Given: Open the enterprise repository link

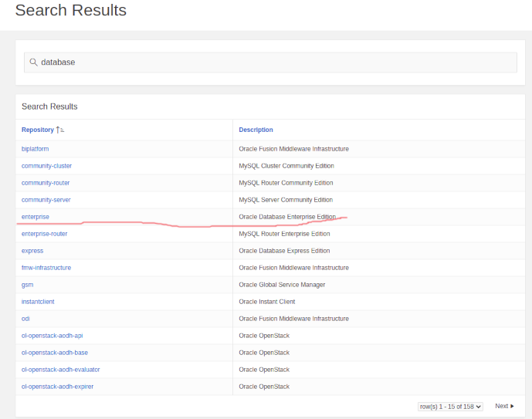Looking at the screenshot, I should [36, 217].
